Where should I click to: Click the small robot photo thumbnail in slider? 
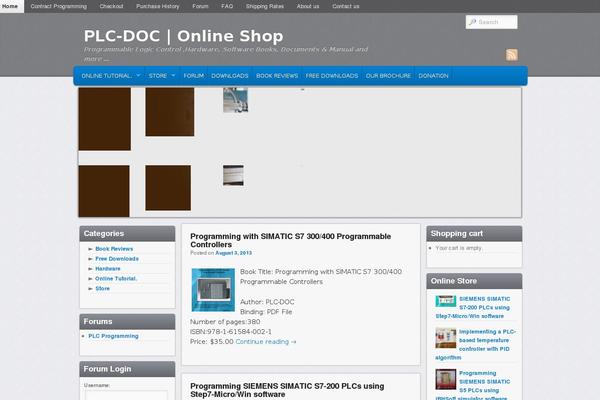pos(235,100)
